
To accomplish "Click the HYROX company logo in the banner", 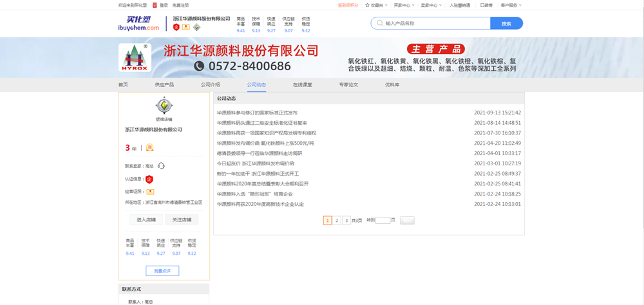I will pyautogui.click(x=135, y=57).
